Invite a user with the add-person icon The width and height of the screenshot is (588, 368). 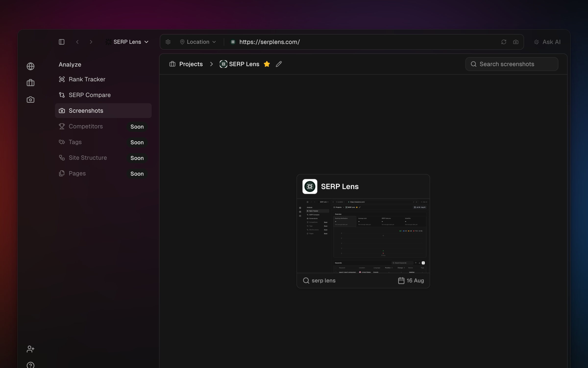click(x=30, y=349)
